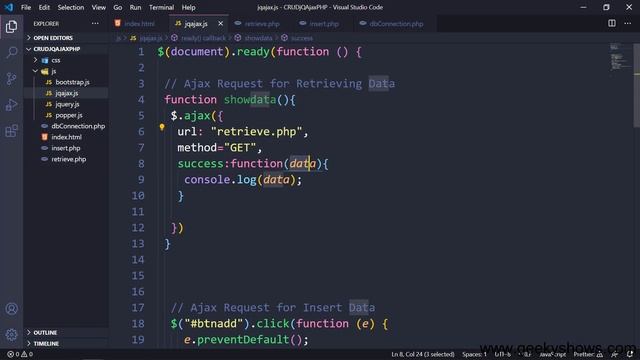Open the Run menu
Viewport: 640px width, 360px height.
point(135,7)
